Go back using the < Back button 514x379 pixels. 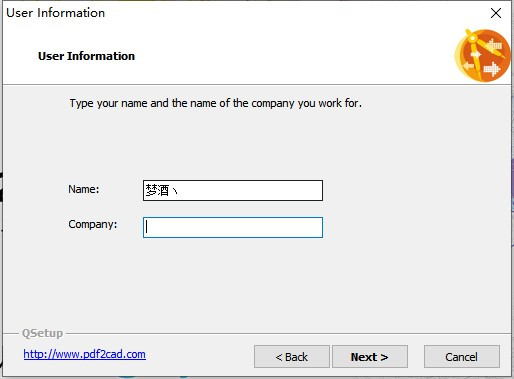pos(292,357)
